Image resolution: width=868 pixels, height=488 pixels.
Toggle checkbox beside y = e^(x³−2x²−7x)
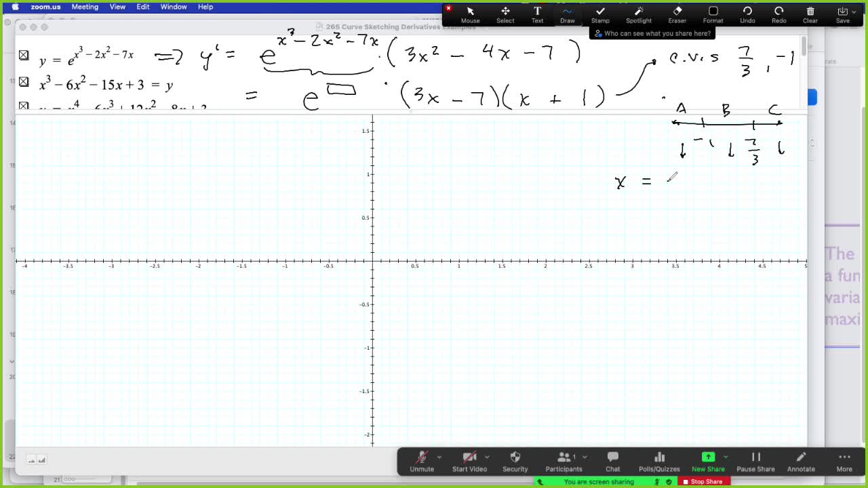(x=24, y=56)
